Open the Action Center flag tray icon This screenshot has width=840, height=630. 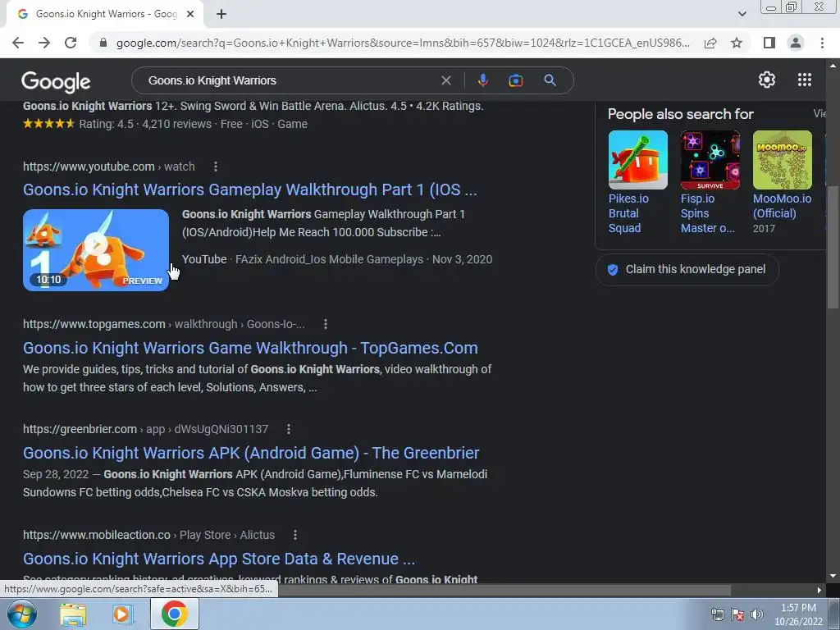737,614
